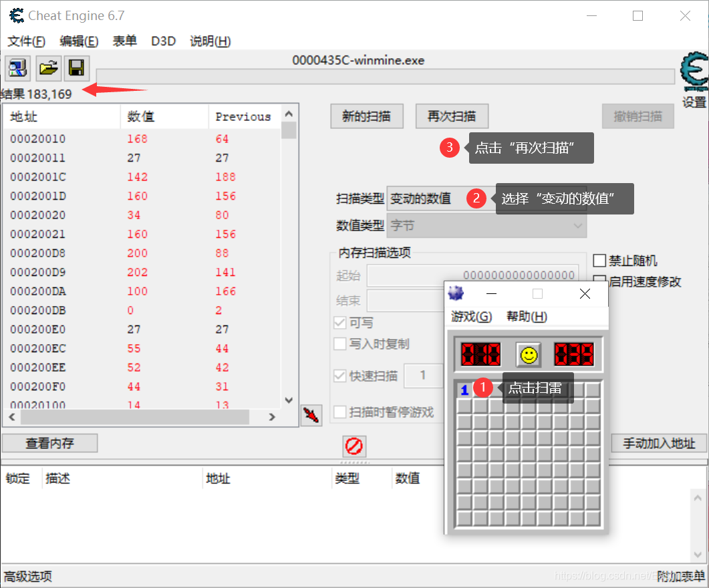Viewport: 709px width, 588px height.
Task: Select address row 000200F0
Action: [x=142, y=387]
